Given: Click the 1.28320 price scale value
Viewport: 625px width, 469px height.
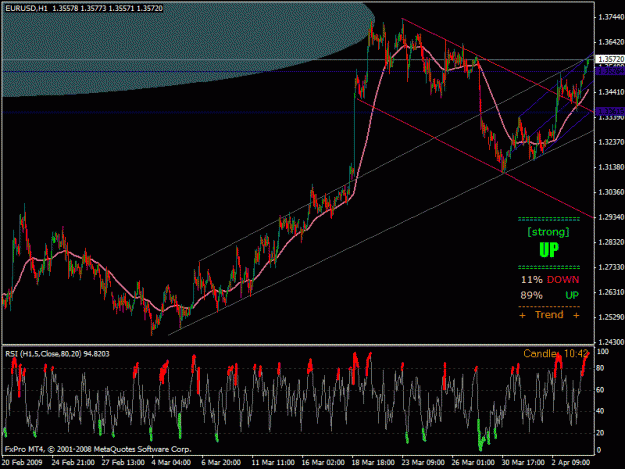Looking at the screenshot, I should [x=611, y=242].
